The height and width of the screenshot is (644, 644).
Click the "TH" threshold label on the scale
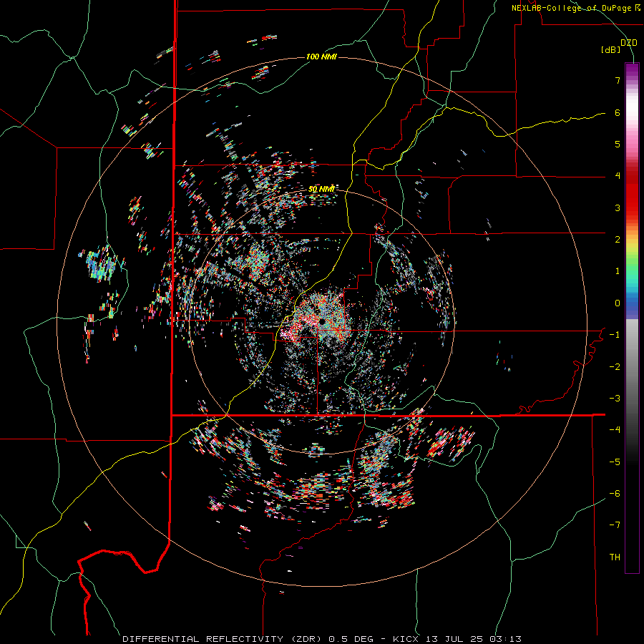tap(615, 557)
